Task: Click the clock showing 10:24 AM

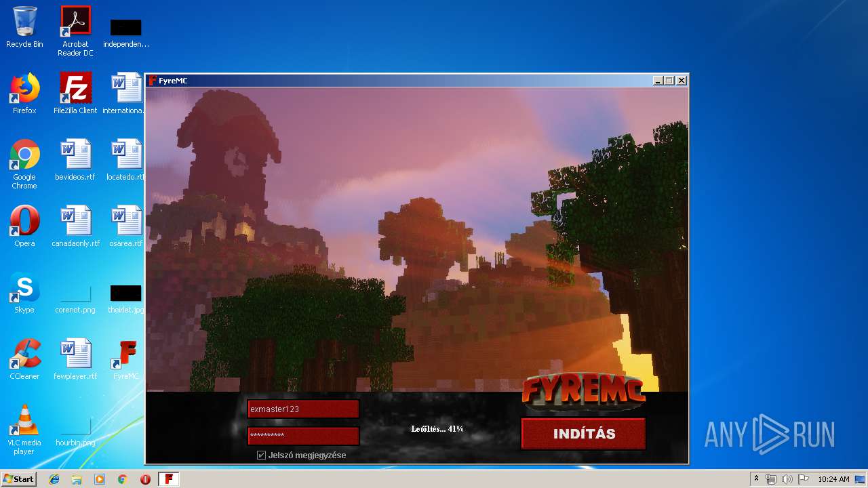Action: [833, 479]
